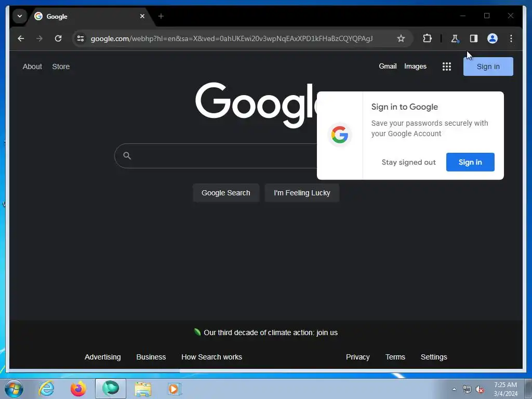532x399 pixels.
Task: Close the Google tab
Action: point(142,16)
